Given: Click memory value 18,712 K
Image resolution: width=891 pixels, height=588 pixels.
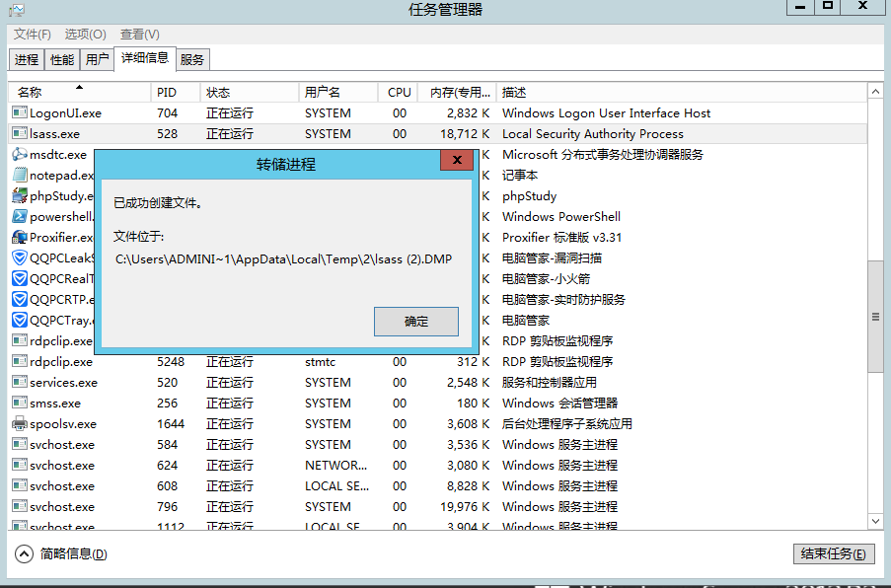Looking at the screenshot, I should [465, 134].
